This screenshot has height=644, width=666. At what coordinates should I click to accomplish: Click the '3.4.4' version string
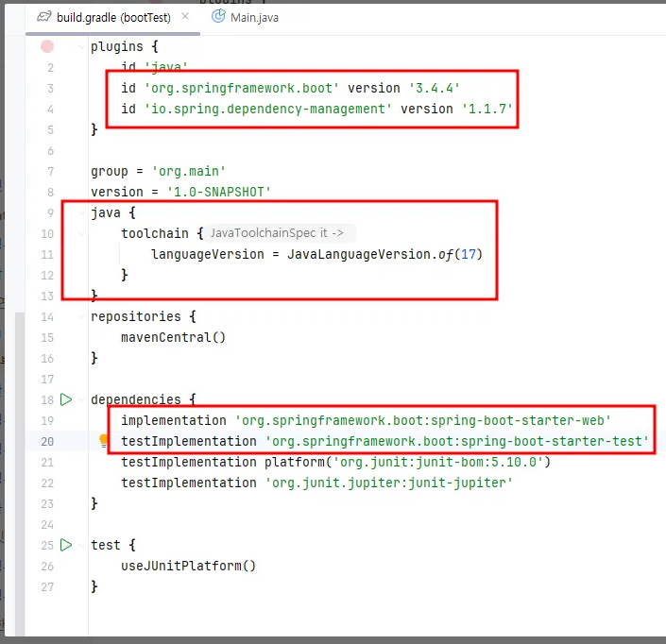pos(435,89)
